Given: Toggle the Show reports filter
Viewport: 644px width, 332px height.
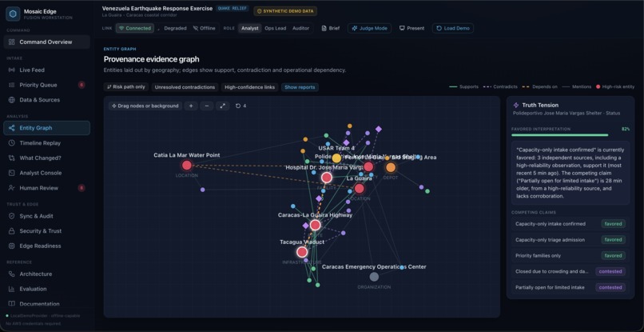Looking at the screenshot, I should [300, 87].
